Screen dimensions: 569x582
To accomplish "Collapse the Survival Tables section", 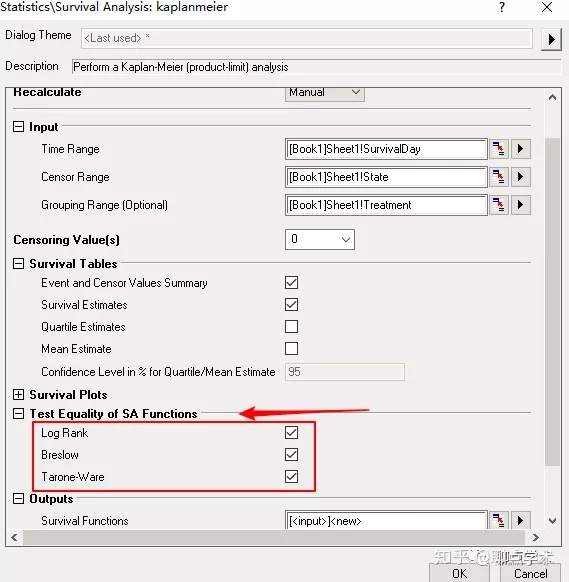I will [19, 264].
